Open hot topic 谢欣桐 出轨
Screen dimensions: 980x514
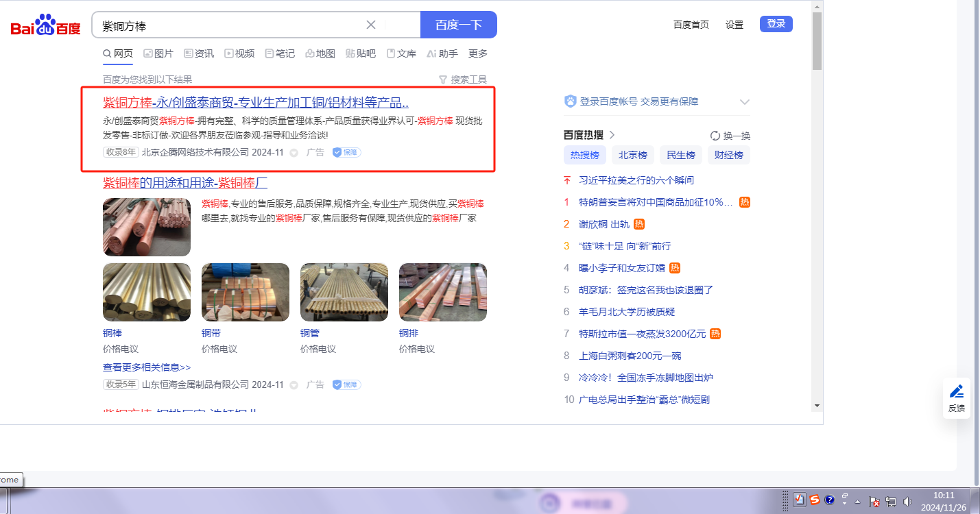pos(603,224)
